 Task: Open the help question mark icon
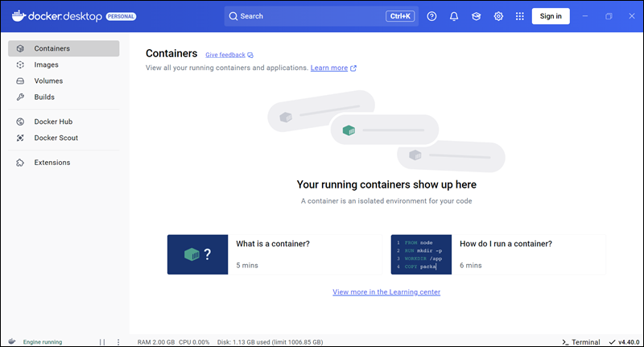tap(431, 16)
